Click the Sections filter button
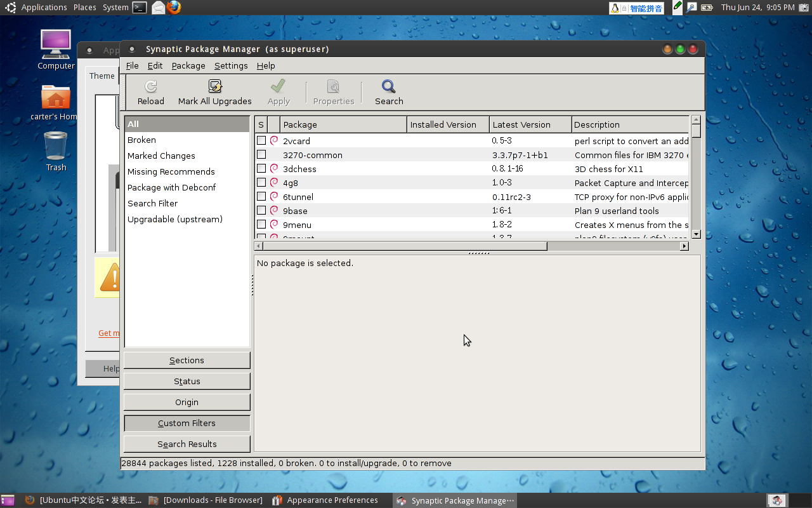The image size is (812, 508). (x=187, y=360)
